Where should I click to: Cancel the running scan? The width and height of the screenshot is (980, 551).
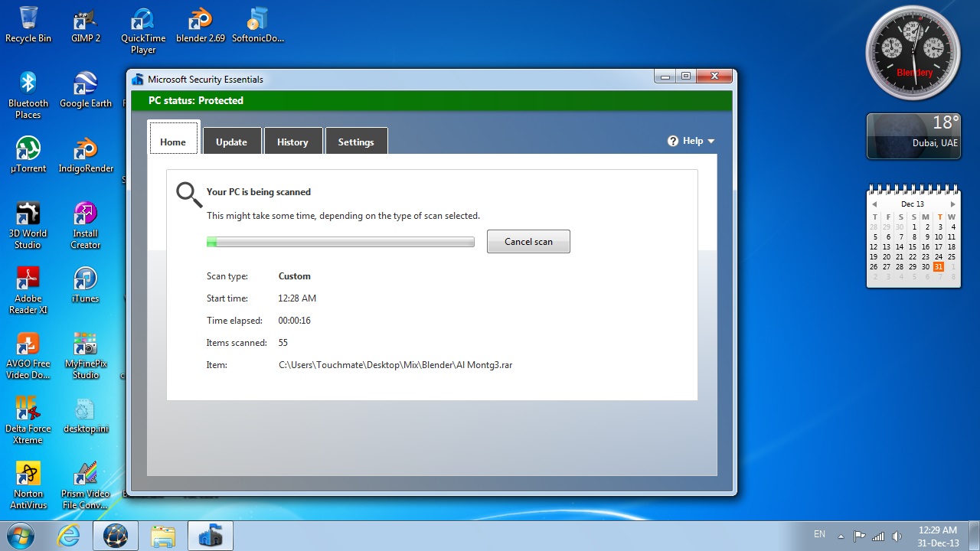[x=528, y=241]
